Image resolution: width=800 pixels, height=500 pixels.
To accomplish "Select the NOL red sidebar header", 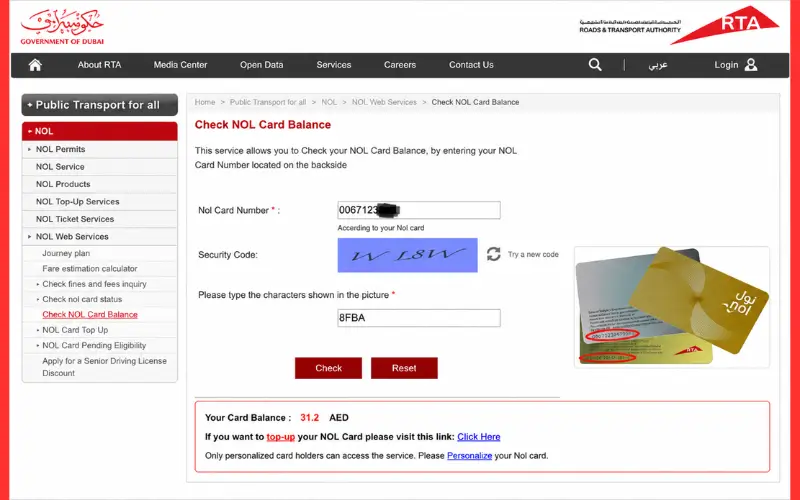I will click(99, 131).
